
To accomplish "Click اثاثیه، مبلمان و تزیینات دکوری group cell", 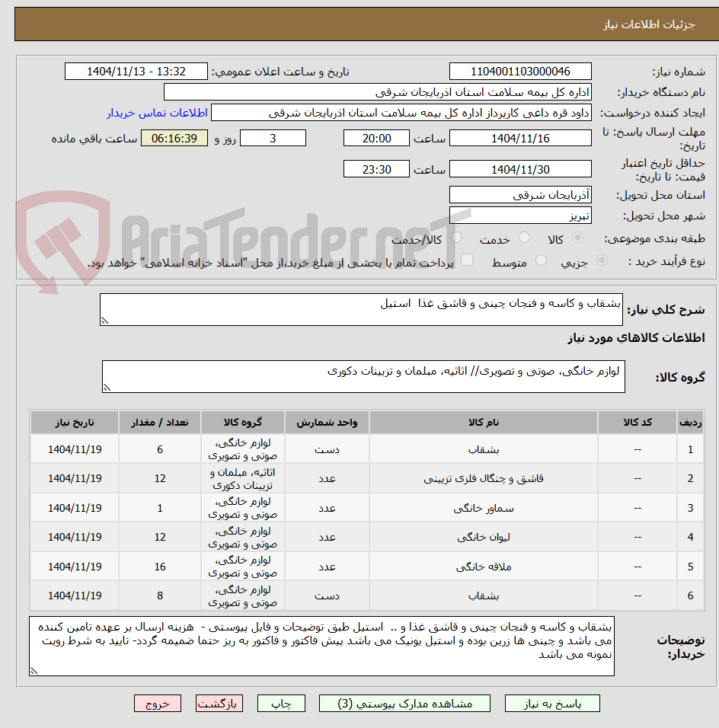I will [x=243, y=478].
